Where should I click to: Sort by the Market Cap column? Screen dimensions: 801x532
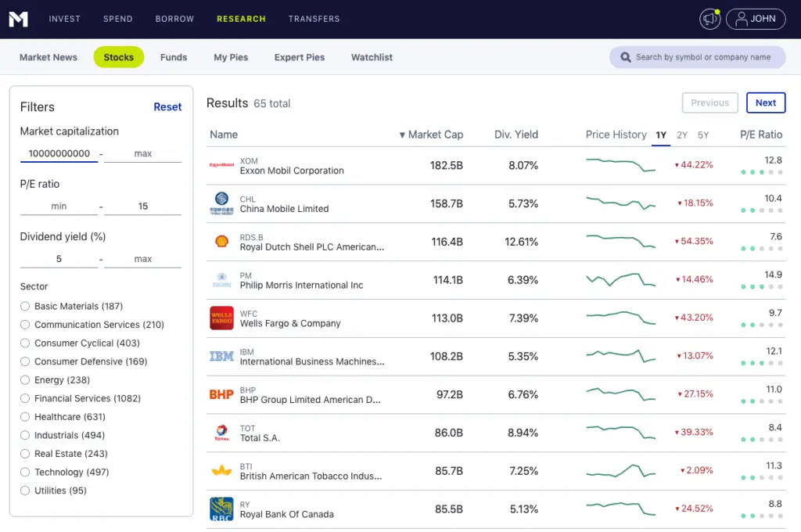[431, 135]
